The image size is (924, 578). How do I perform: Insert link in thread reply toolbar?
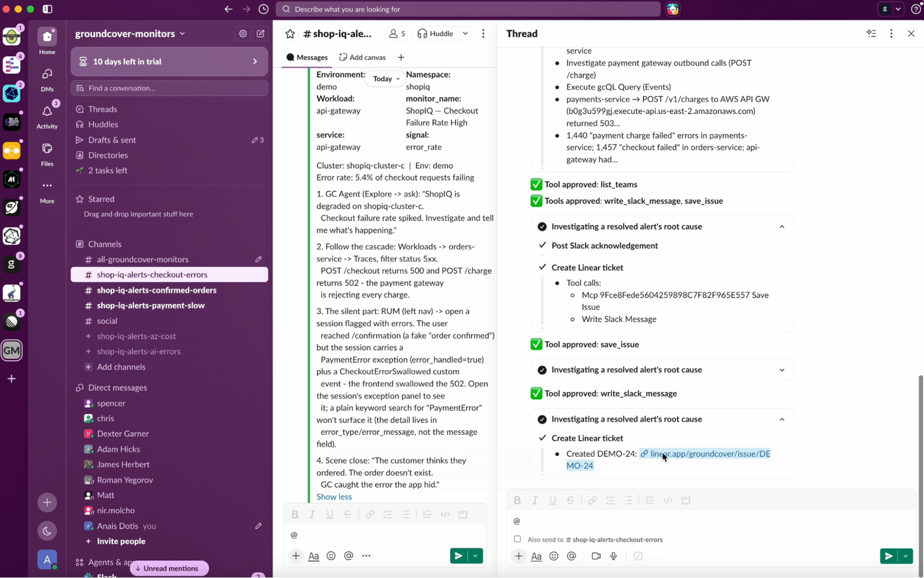(593, 501)
